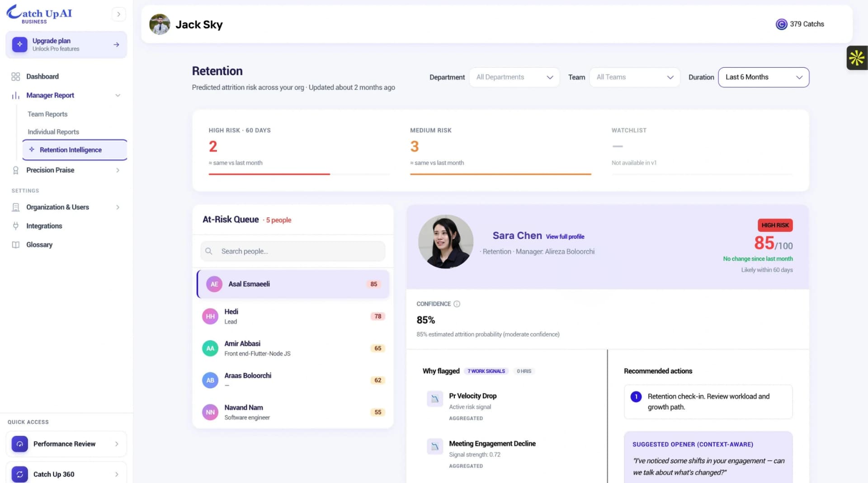Open Catch Up 360 chevron arrow
This screenshot has height=483, width=868.
117,474
